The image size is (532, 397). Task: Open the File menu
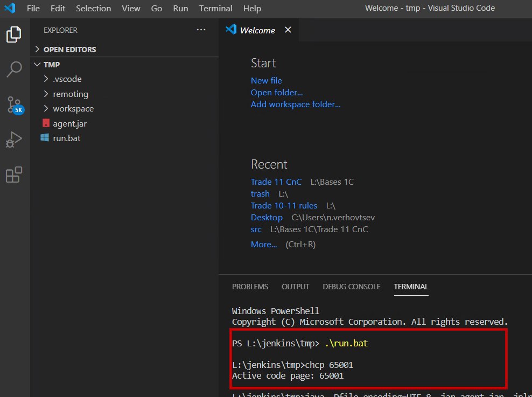(x=33, y=8)
